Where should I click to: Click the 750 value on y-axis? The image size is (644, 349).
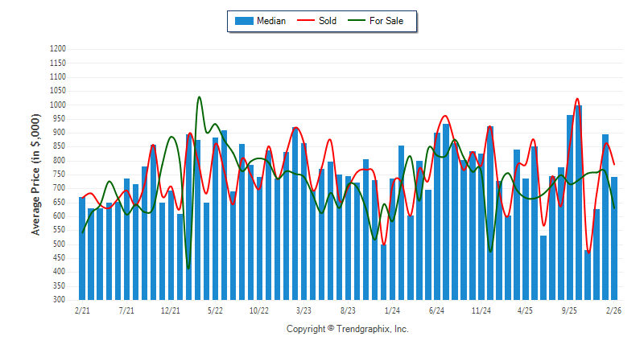60,174
